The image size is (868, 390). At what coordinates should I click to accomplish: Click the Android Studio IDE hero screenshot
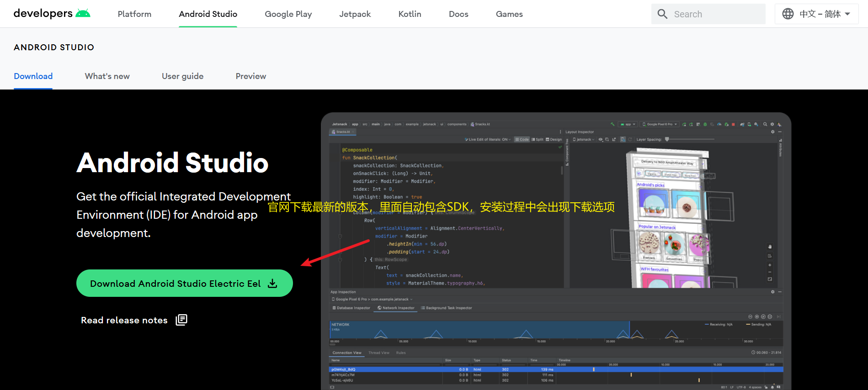click(556, 251)
